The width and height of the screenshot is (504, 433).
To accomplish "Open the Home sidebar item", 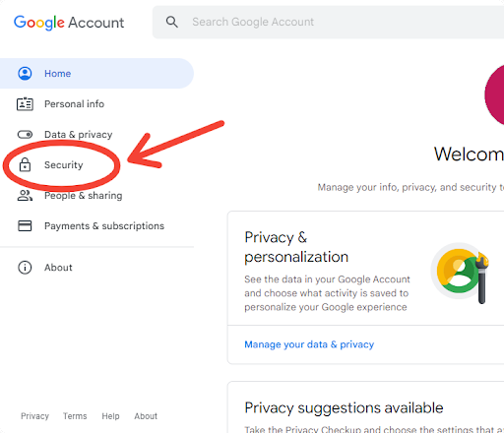I will [96, 74].
